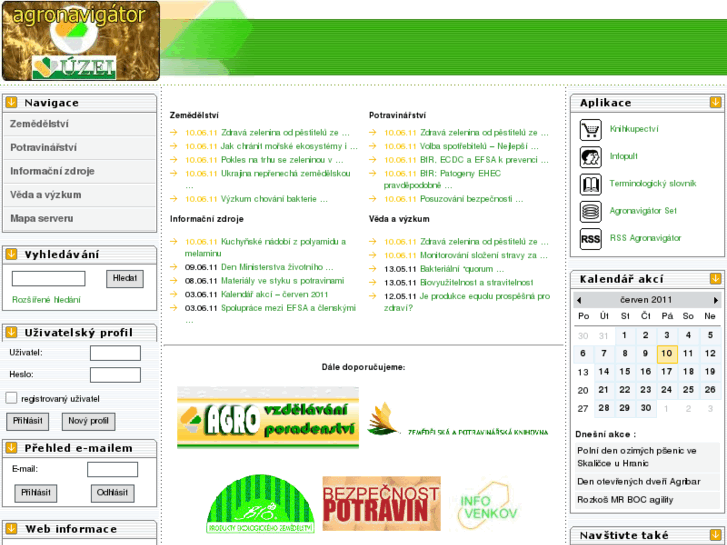The width and height of the screenshot is (727, 545).
Task: Click the Hledat search button
Action: tap(125, 279)
